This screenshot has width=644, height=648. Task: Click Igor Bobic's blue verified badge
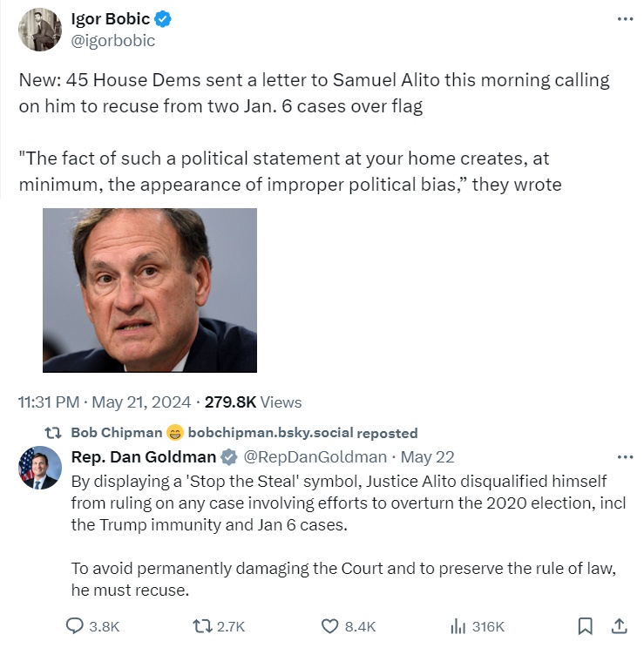tap(164, 20)
